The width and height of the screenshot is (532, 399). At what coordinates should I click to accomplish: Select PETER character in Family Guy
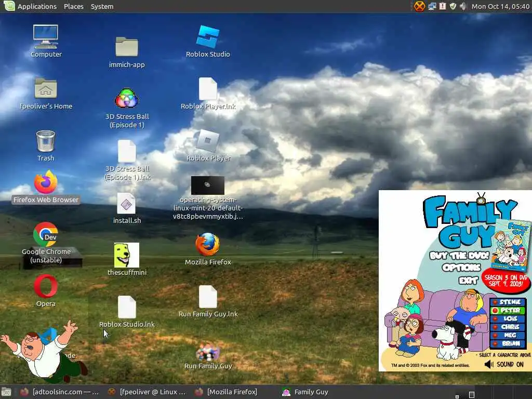508,310
